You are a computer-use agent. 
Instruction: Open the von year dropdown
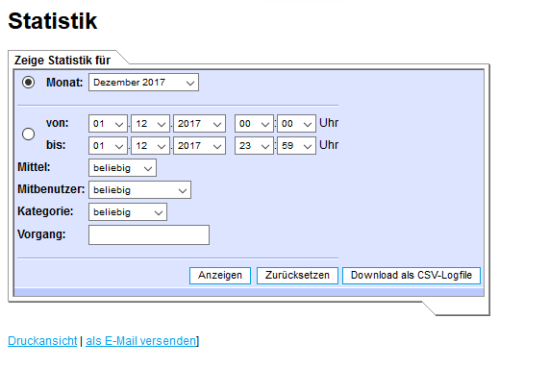tap(199, 124)
